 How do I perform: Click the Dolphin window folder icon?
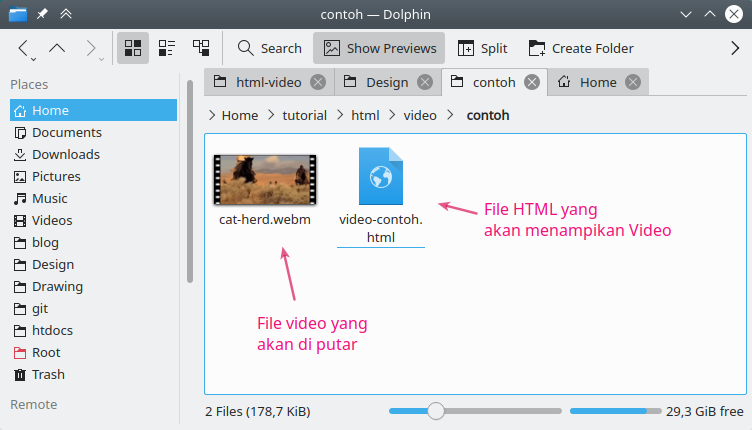tap(18, 14)
